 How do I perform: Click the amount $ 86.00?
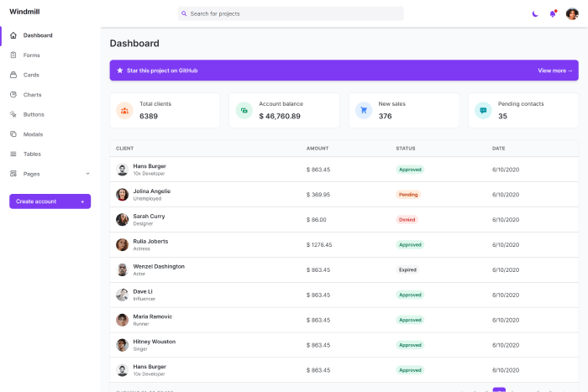point(316,220)
